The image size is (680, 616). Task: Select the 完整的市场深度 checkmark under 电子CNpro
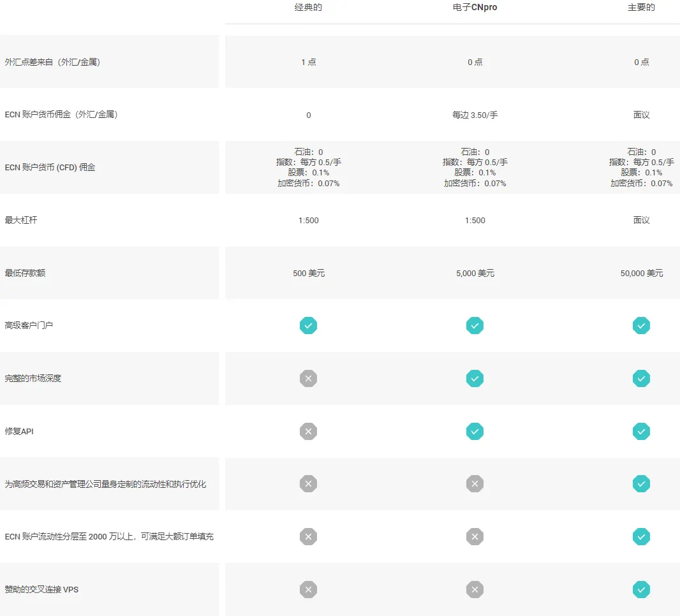click(475, 378)
